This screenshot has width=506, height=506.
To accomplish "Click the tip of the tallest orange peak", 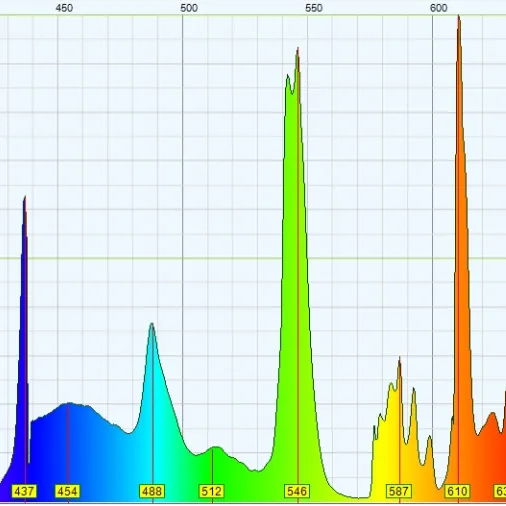I will coord(459,17).
